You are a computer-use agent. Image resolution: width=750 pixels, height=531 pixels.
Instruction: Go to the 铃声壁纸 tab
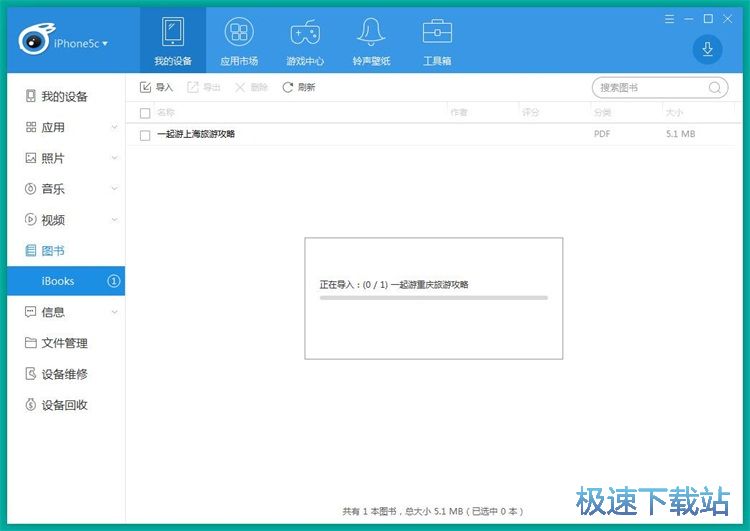click(x=371, y=40)
